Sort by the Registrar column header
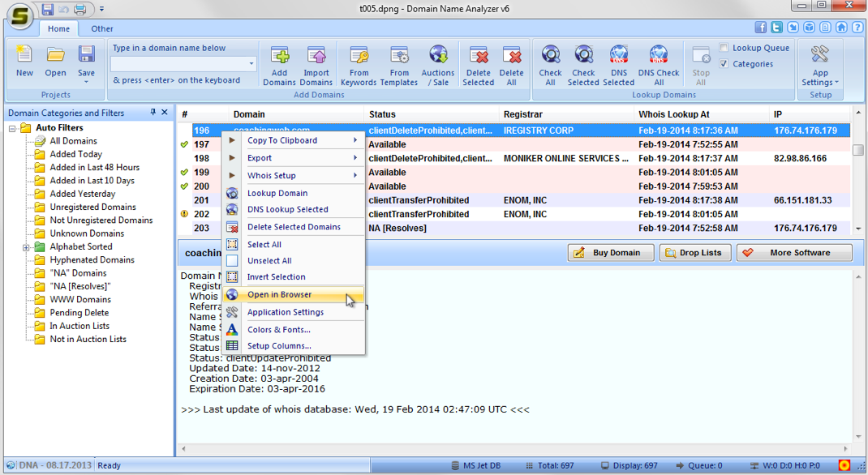This screenshot has height=475, width=868. click(523, 114)
